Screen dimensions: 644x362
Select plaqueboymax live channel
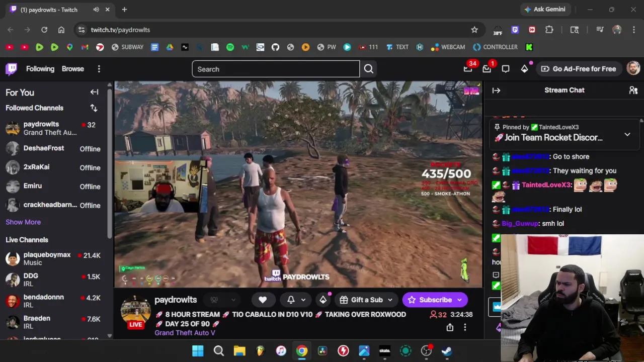tap(54, 259)
